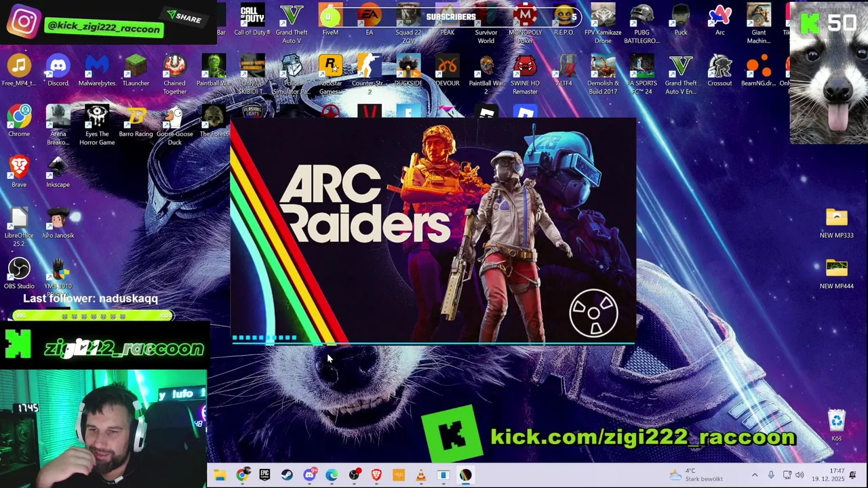Launch Inkscape from the desktop
The width and height of the screenshot is (868, 488).
pos(58,172)
